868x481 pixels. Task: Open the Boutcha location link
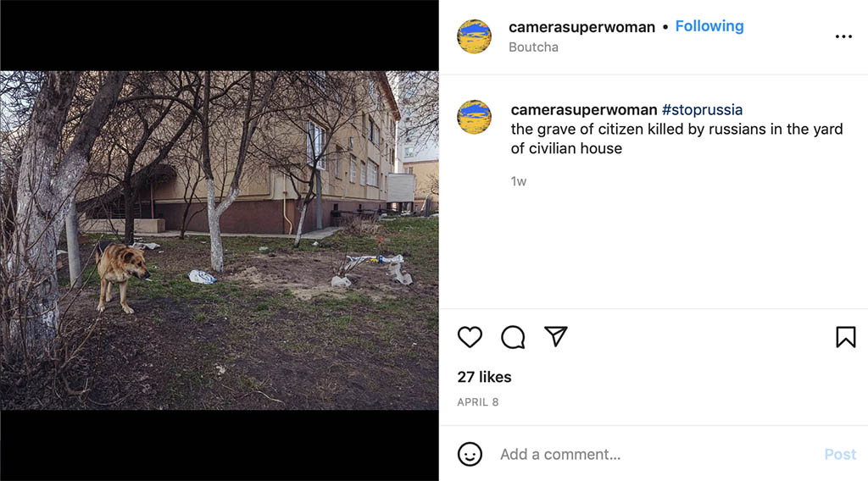[x=533, y=47]
